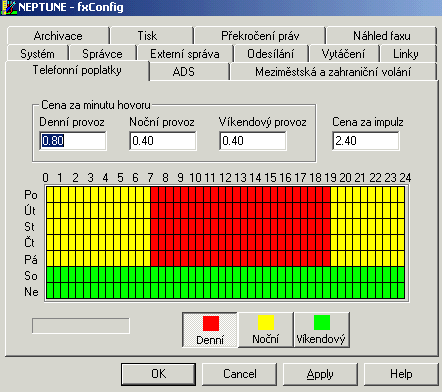Click the NEPTUNE fxConfig title bar icon
The width and height of the screenshot is (442, 392).
pos(8,7)
